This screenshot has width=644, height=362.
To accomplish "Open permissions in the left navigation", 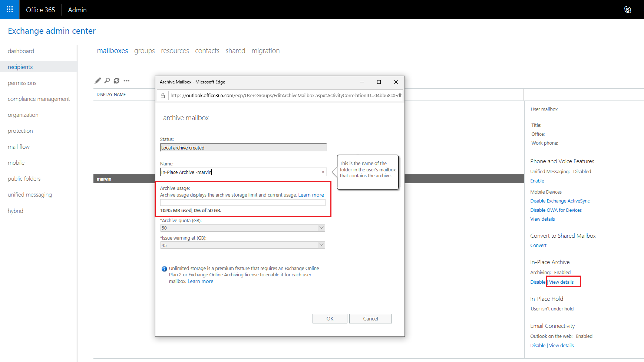I will (x=22, y=83).
